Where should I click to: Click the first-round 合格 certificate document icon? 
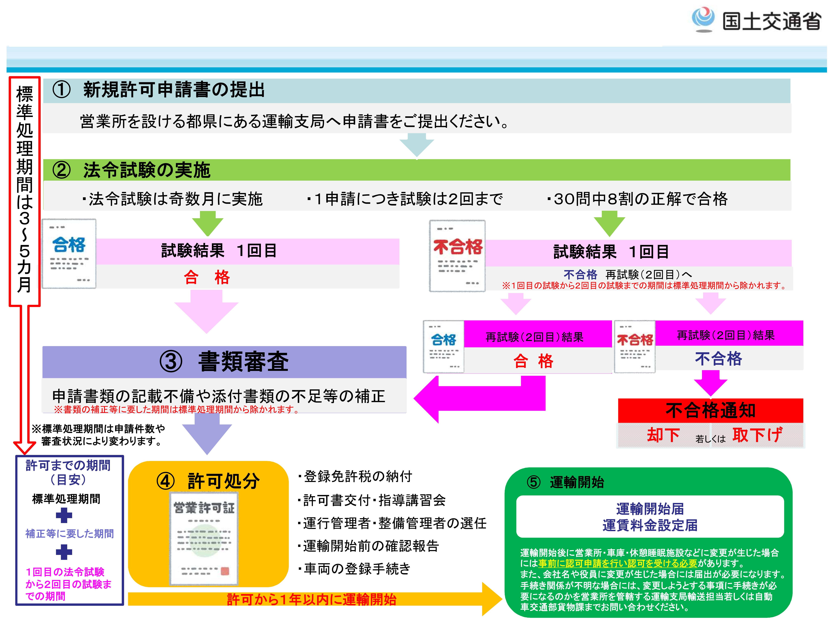coord(69,254)
